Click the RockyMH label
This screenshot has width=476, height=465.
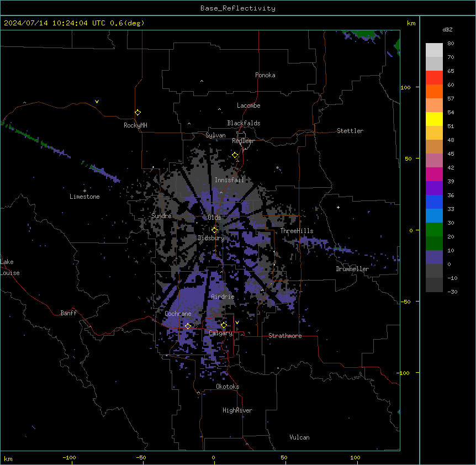point(135,125)
